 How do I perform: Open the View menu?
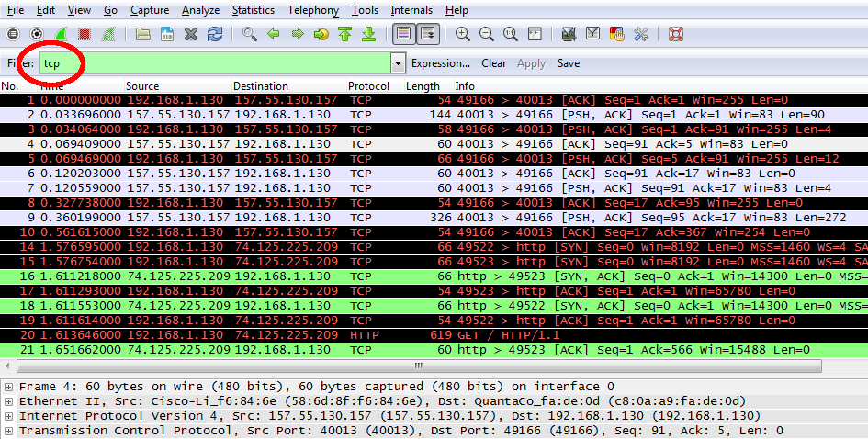tap(79, 10)
